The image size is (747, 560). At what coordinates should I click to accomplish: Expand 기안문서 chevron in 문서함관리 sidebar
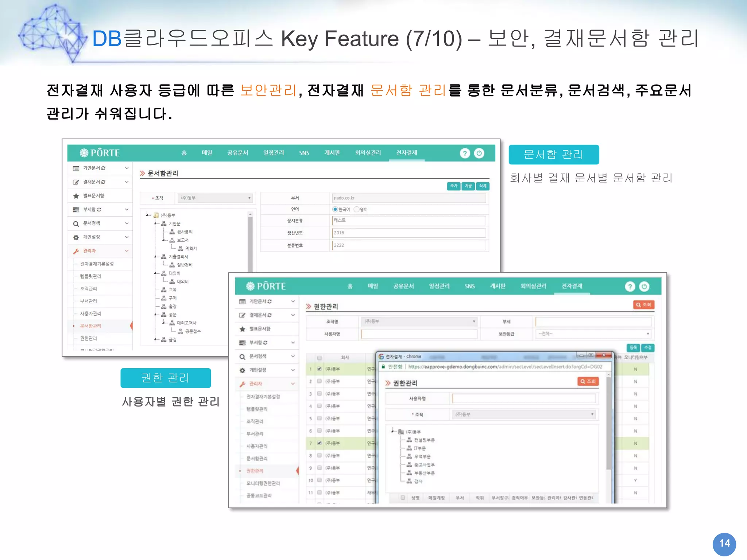[127, 168]
